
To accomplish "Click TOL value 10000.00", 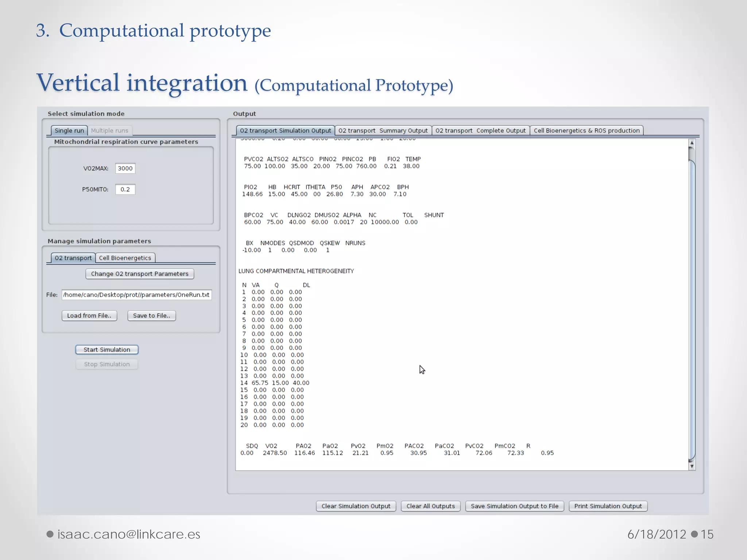I will pyautogui.click(x=385, y=222).
